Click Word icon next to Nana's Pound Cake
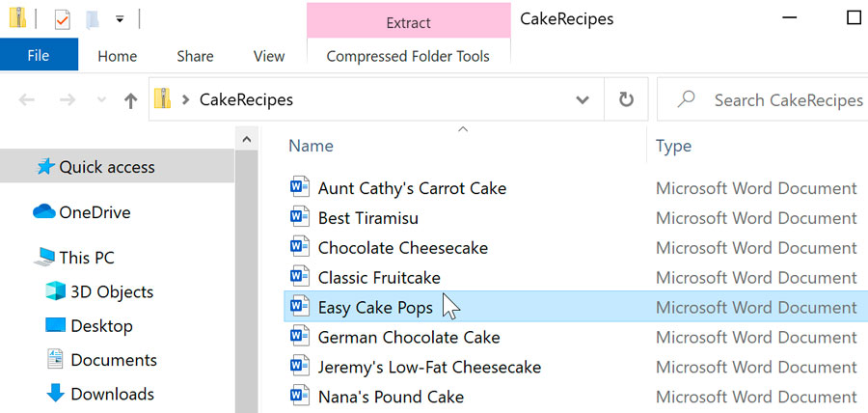 (x=300, y=396)
